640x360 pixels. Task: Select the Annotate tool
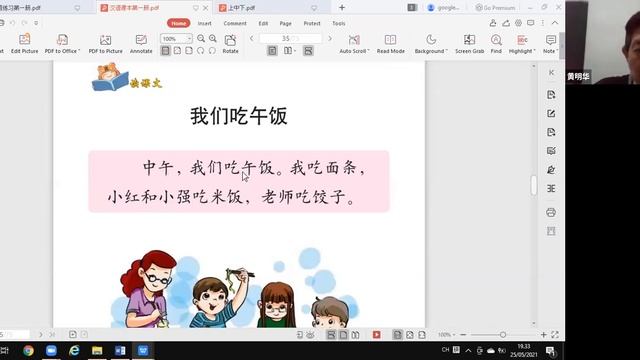pyautogui.click(x=141, y=44)
